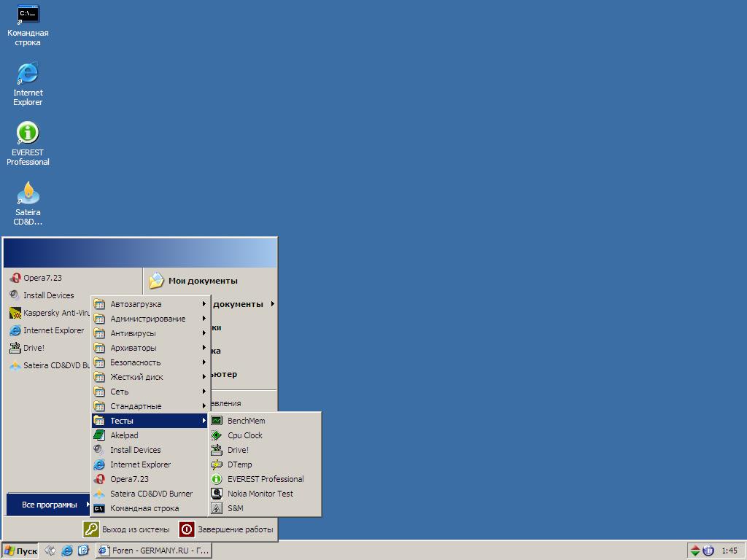The height and width of the screenshot is (560, 747).
Task: Expand the Архиваторы submenu arrow
Action: [204, 348]
